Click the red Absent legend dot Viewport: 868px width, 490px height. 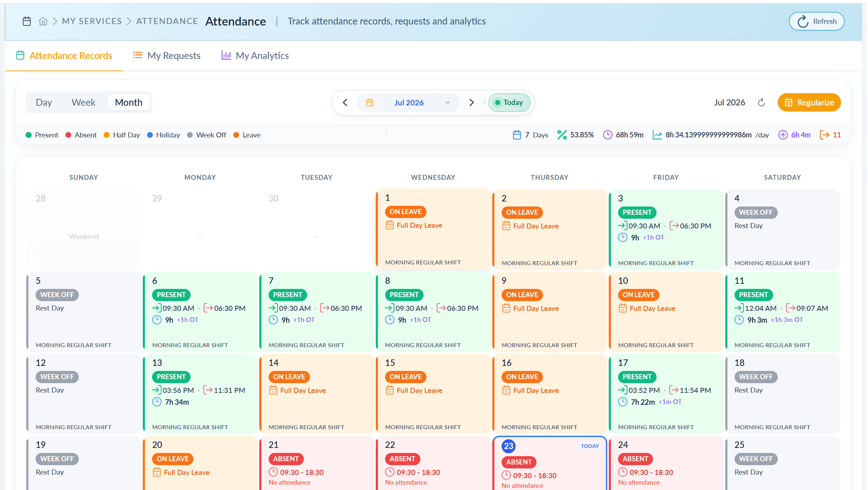[68, 135]
